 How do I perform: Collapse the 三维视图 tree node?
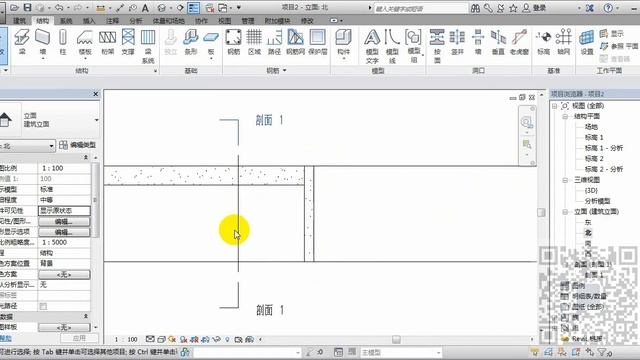click(x=565, y=180)
